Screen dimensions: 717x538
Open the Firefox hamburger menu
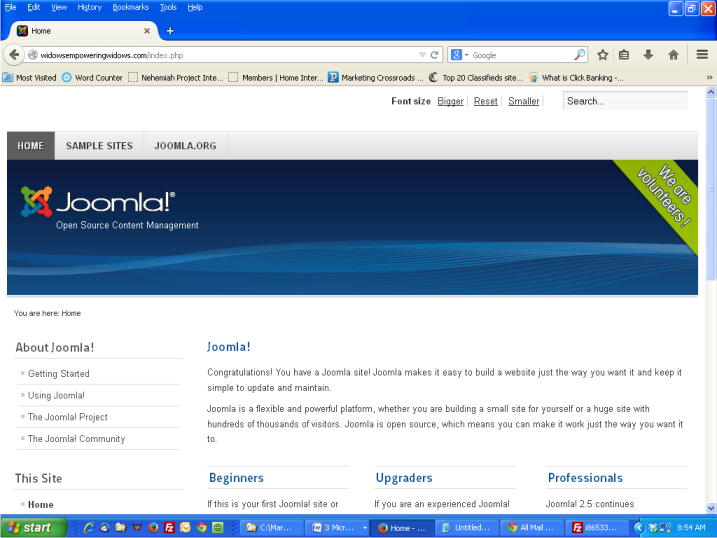[x=702, y=55]
